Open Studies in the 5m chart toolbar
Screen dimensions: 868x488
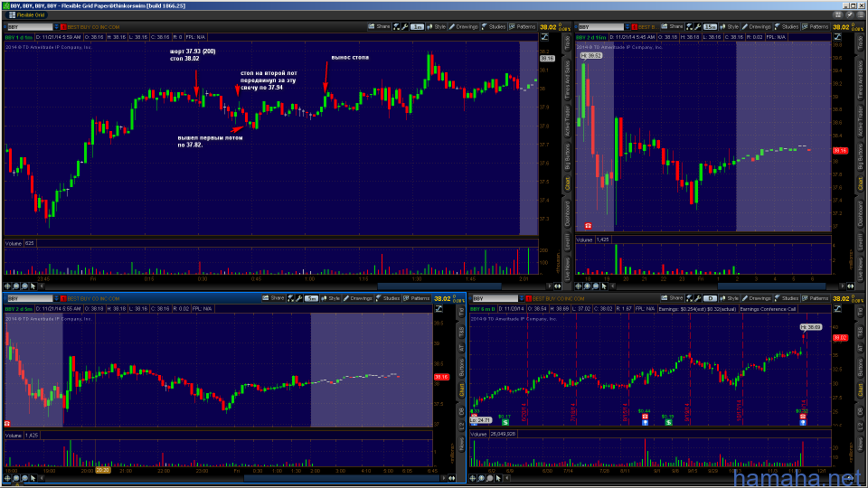pos(388,298)
